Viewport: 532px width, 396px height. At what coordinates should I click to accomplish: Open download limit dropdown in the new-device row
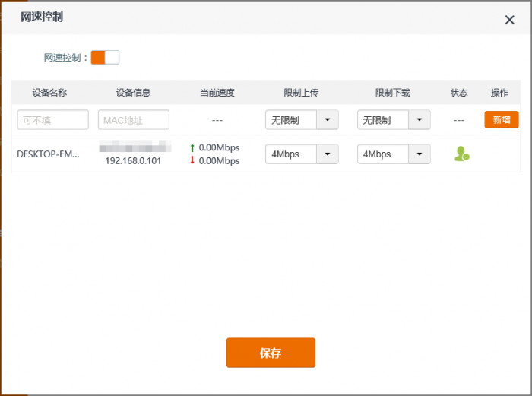coord(420,120)
